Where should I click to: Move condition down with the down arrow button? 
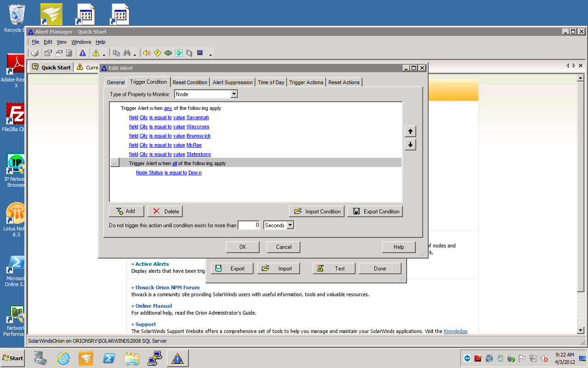pyautogui.click(x=410, y=144)
